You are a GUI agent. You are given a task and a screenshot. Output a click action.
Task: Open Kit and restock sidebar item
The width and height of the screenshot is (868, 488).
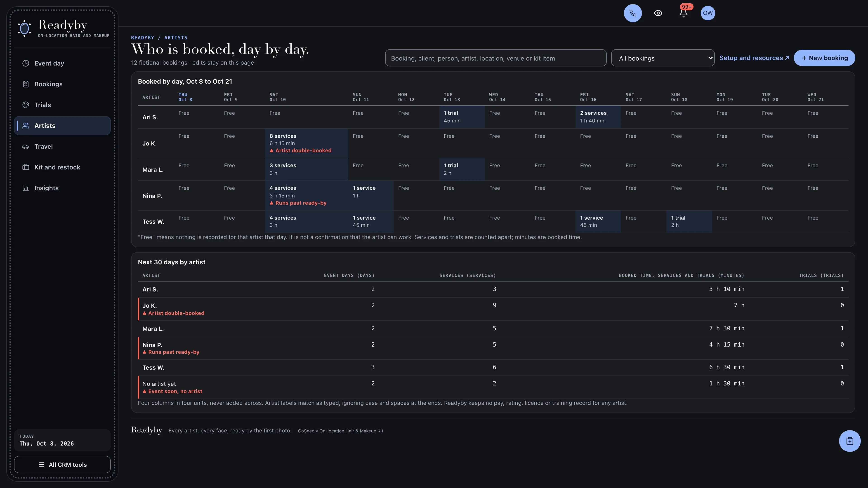point(62,167)
